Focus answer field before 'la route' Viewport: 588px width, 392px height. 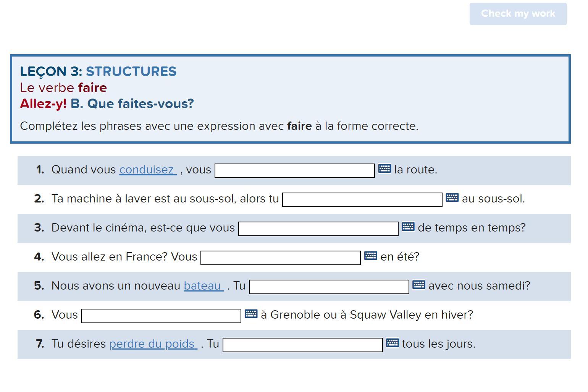294,171
